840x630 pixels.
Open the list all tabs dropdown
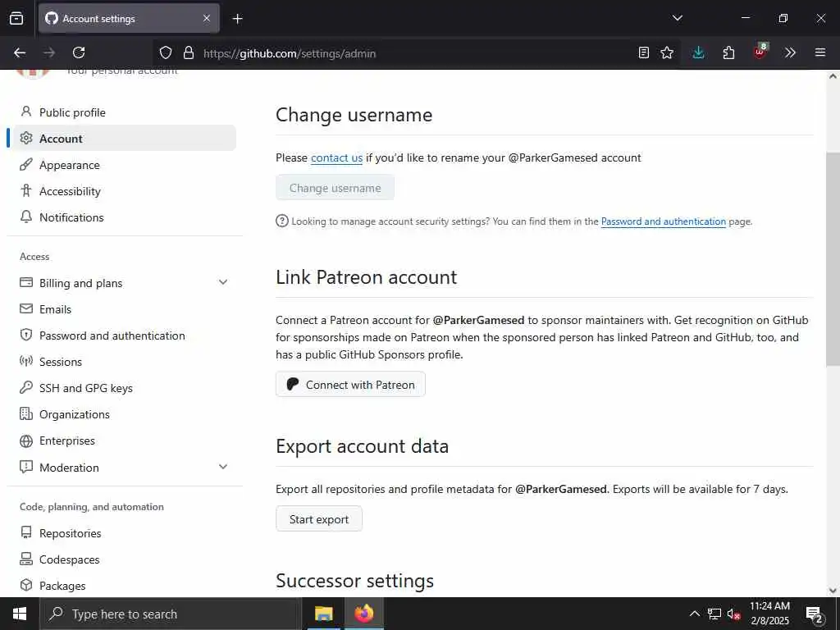pos(677,18)
